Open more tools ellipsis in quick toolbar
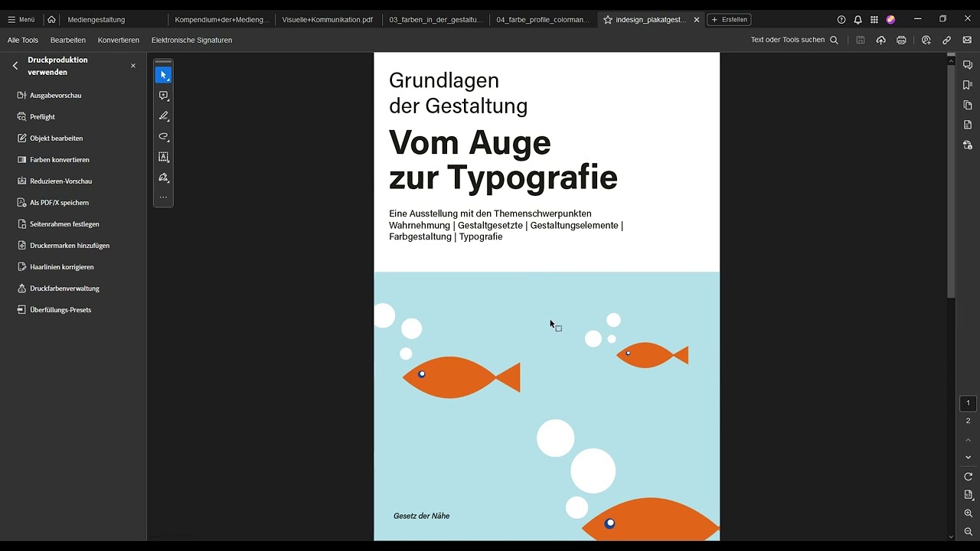Image resolution: width=980 pixels, height=551 pixels. click(163, 197)
